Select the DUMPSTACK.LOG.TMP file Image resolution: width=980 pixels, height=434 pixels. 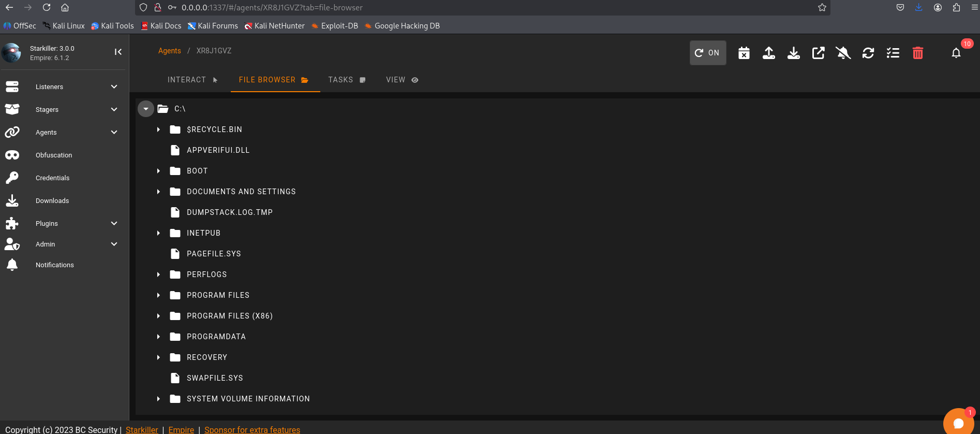click(x=230, y=212)
